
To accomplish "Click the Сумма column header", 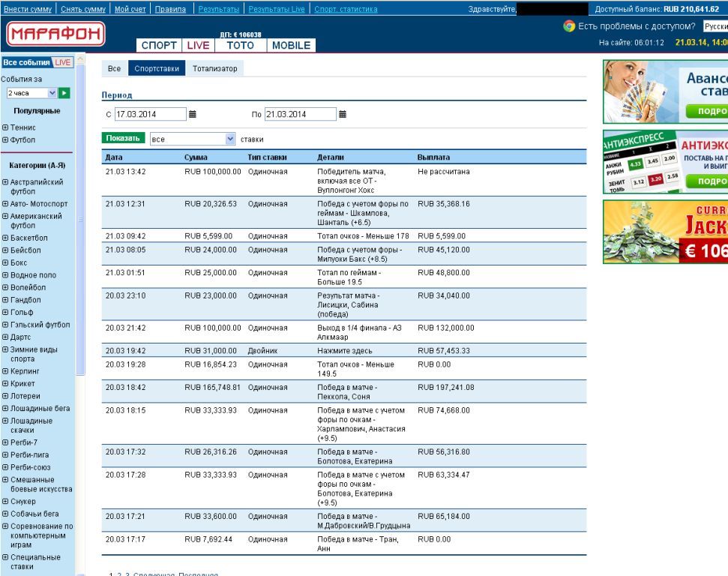I will click(196, 157).
